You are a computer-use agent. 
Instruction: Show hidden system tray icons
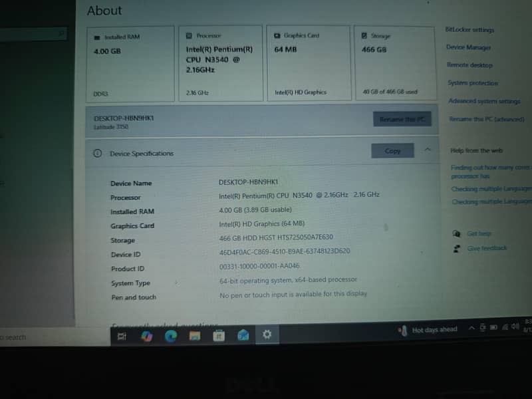471,328
